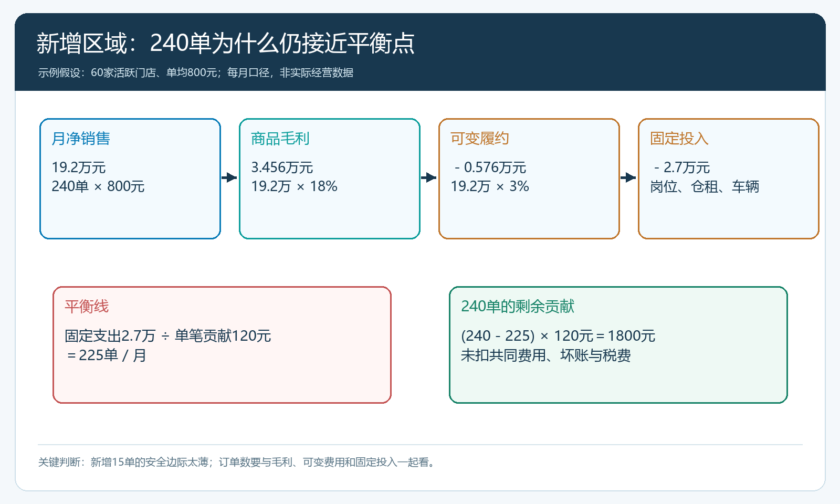Click the formula 240单 × 800元

click(x=98, y=186)
